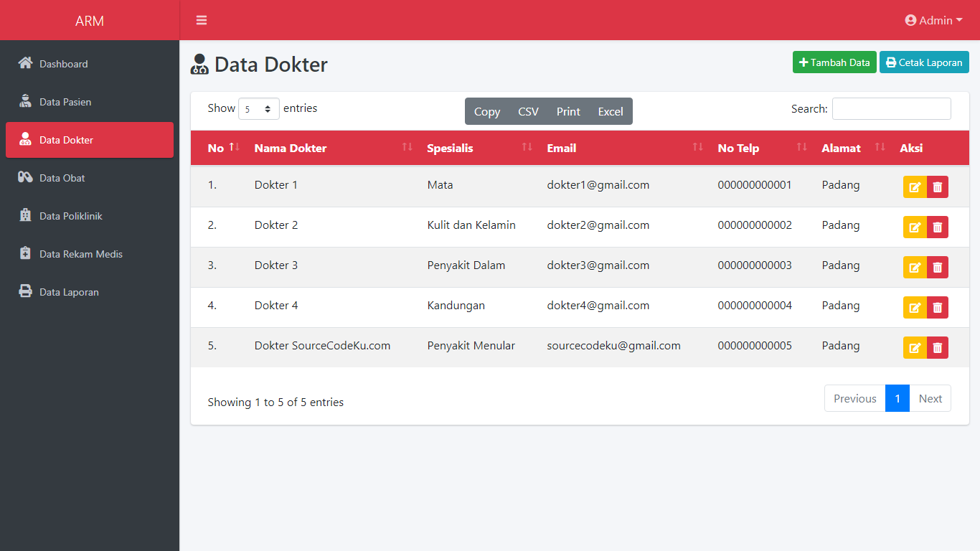This screenshot has height=551, width=980.
Task: Click the Tambah Data button
Action: [x=834, y=62]
